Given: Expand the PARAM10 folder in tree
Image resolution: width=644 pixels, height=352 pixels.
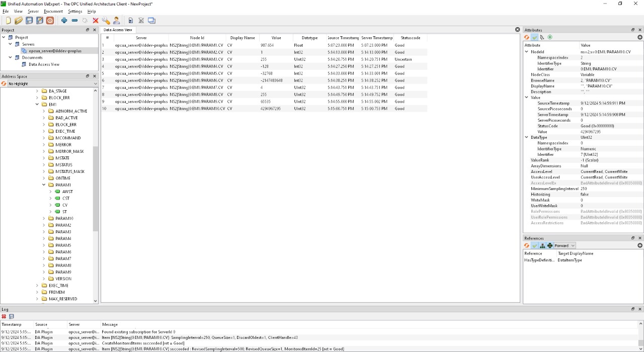Looking at the screenshot, I should coord(44,218).
